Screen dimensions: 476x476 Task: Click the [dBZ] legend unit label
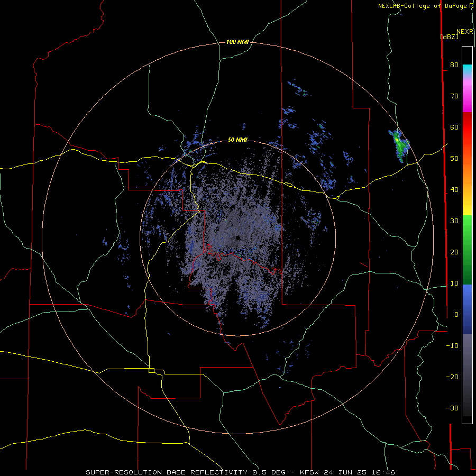[x=449, y=36]
